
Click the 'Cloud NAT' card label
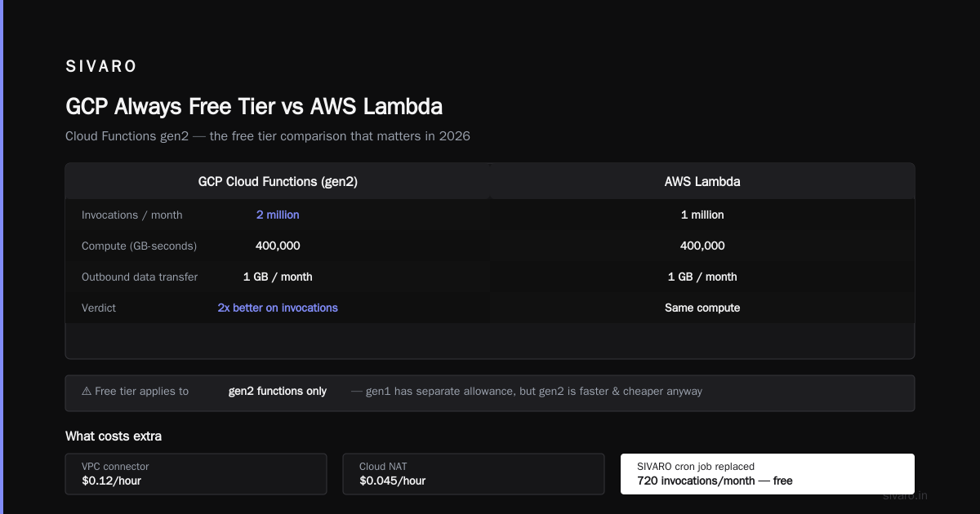click(384, 467)
